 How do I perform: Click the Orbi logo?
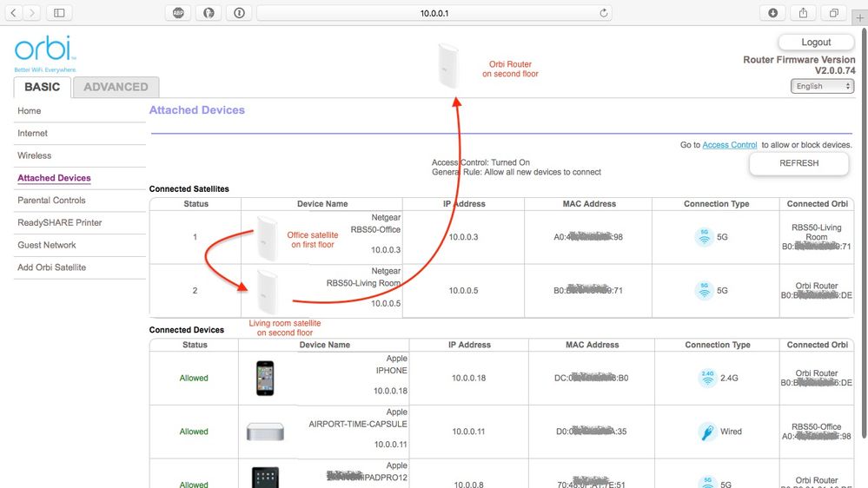44,54
